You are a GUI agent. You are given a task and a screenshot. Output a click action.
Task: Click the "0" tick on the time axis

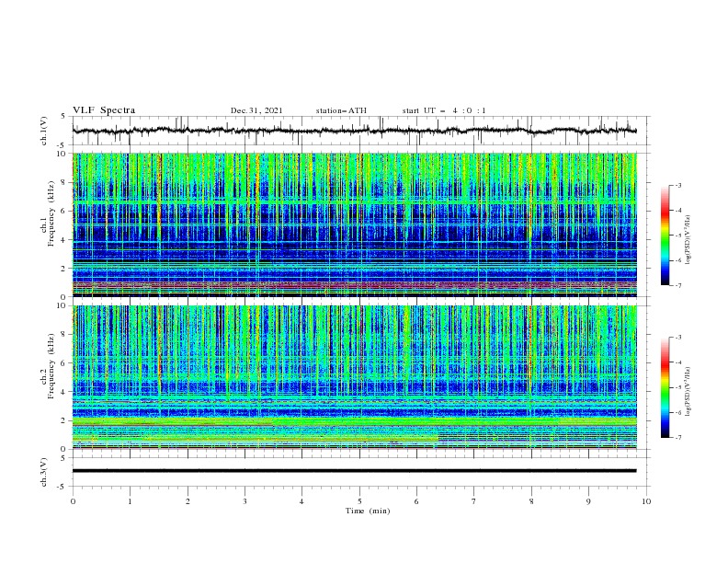click(73, 501)
